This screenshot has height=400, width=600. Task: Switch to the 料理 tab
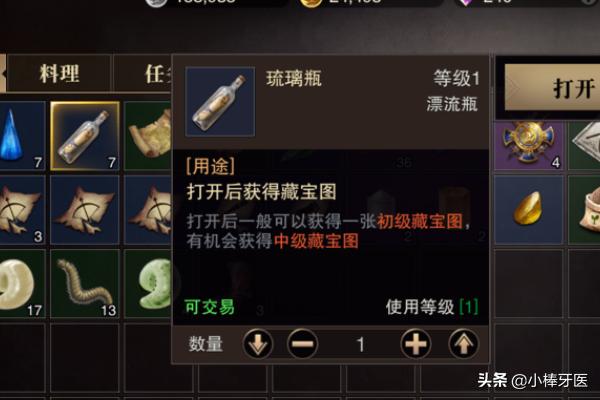[59, 73]
